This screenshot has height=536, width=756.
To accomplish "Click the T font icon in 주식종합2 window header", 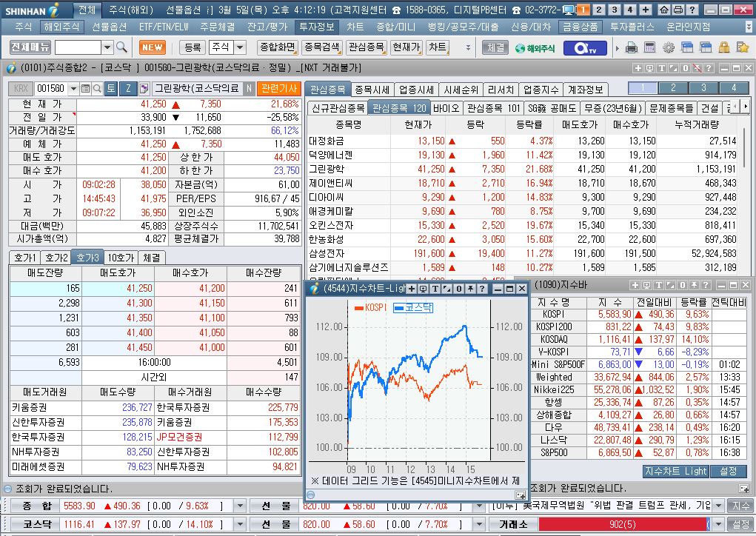I will pos(661,68).
